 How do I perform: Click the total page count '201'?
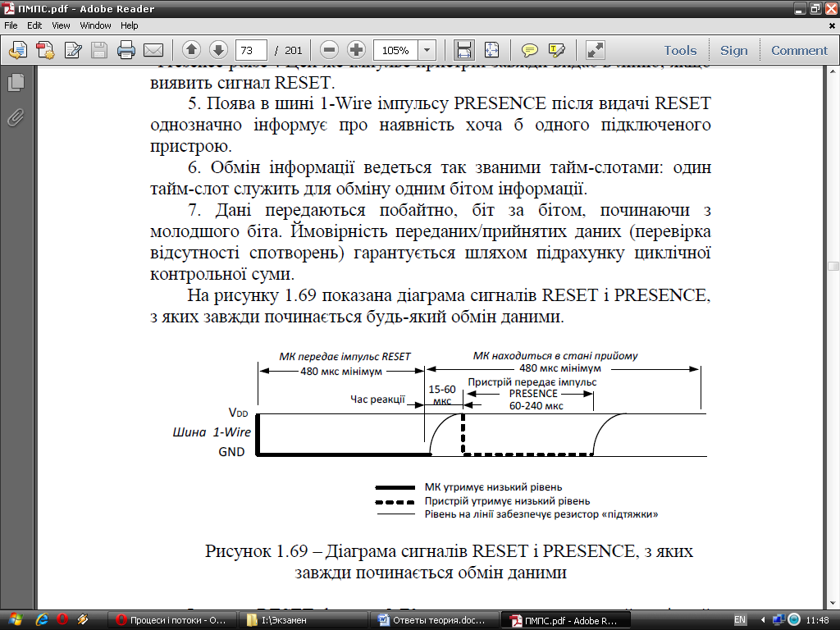click(x=294, y=50)
